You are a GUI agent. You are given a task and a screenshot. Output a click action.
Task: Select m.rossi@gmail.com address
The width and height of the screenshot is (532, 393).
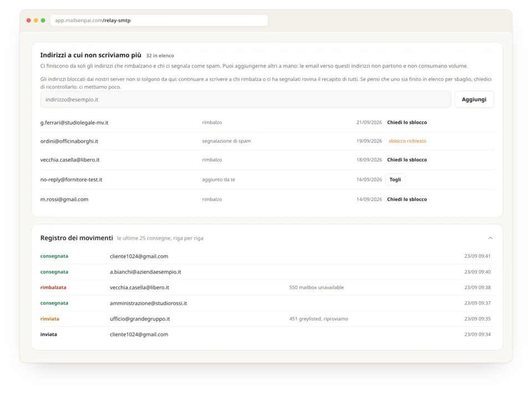click(x=64, y=200)
